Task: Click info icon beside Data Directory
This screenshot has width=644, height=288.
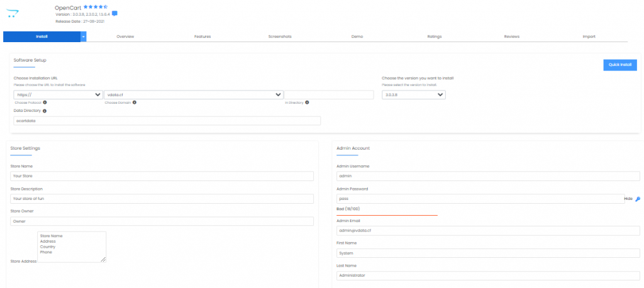Action: click(x=45, y=111)
